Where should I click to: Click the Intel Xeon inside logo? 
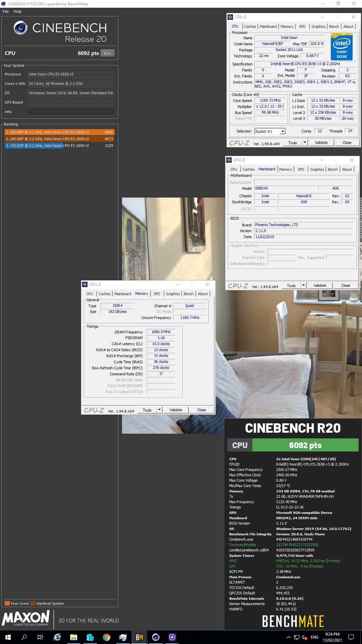click(342, 47)
